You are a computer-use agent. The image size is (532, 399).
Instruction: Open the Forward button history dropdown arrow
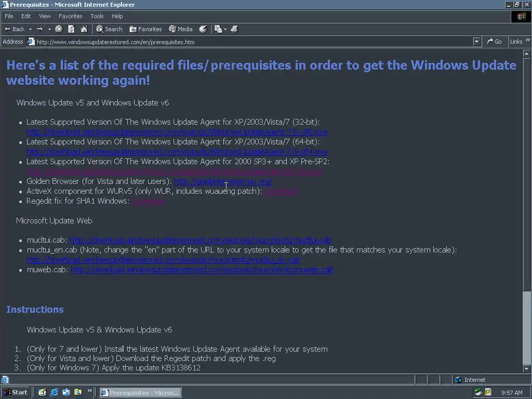[x=49, y=30]
